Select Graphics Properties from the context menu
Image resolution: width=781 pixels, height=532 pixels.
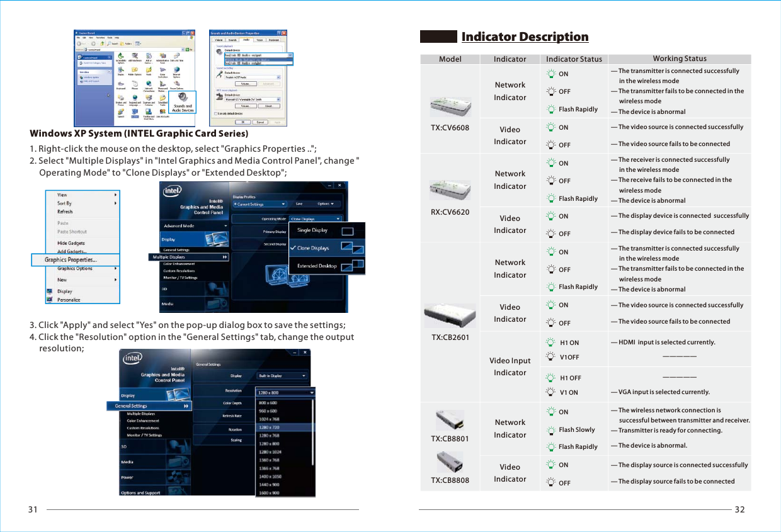click(74, 259)
